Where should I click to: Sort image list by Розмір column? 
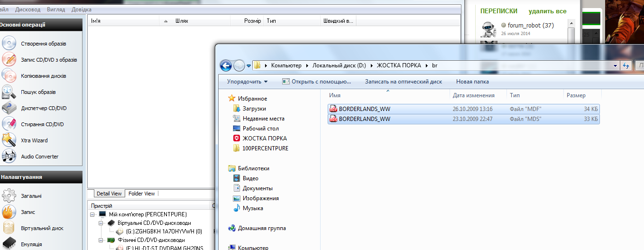[247, 21]
